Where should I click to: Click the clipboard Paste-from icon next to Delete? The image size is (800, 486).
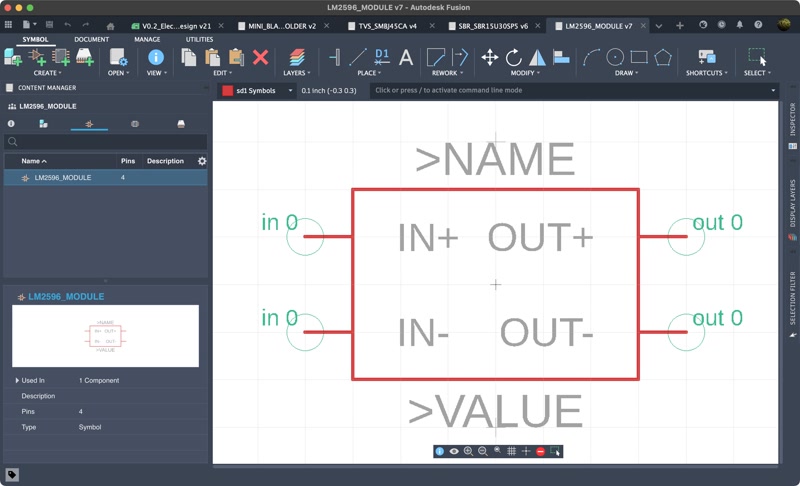(x=236, y=57)
